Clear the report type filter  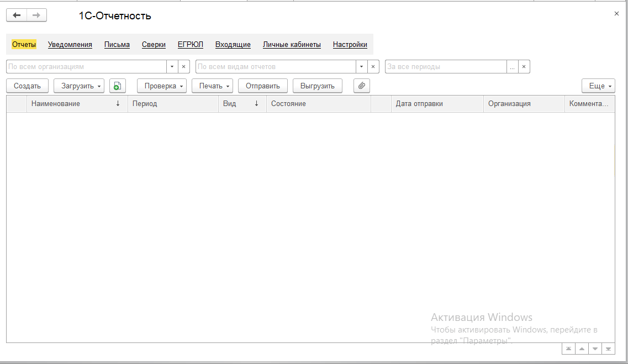pos(373,66)
